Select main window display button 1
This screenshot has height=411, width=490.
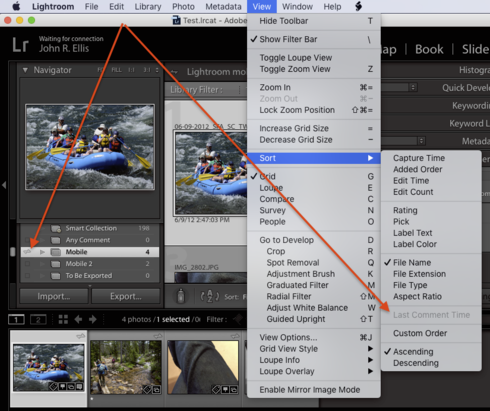pos(16,320)
